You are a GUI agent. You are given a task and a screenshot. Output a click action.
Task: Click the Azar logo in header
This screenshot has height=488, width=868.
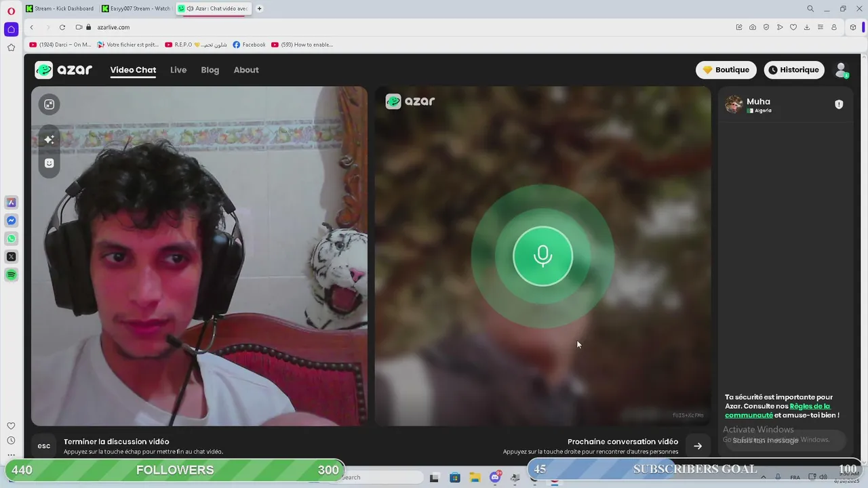(x=64, y=70)
